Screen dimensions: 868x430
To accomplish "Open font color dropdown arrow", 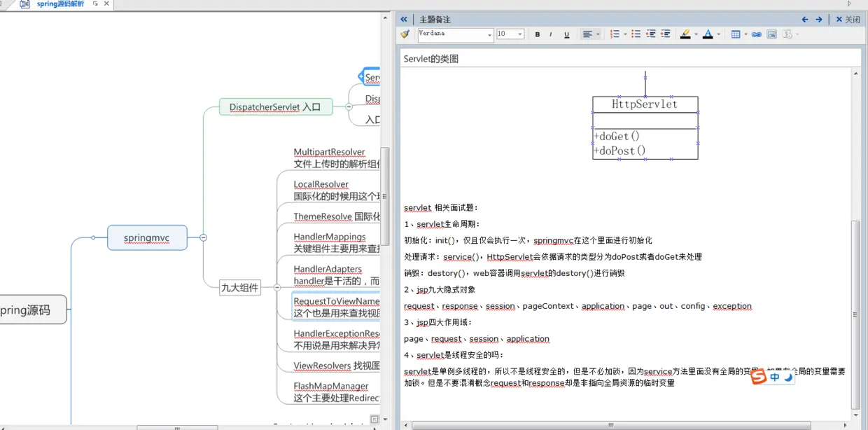I will pos(718,34).
